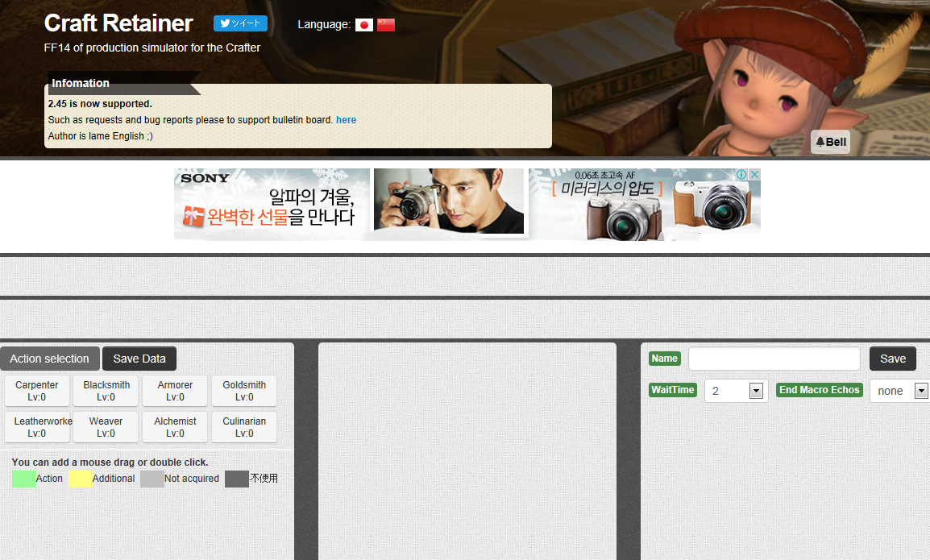Open the WaitTime dropdown
930x560 pixels.
[x=755, y=391]
